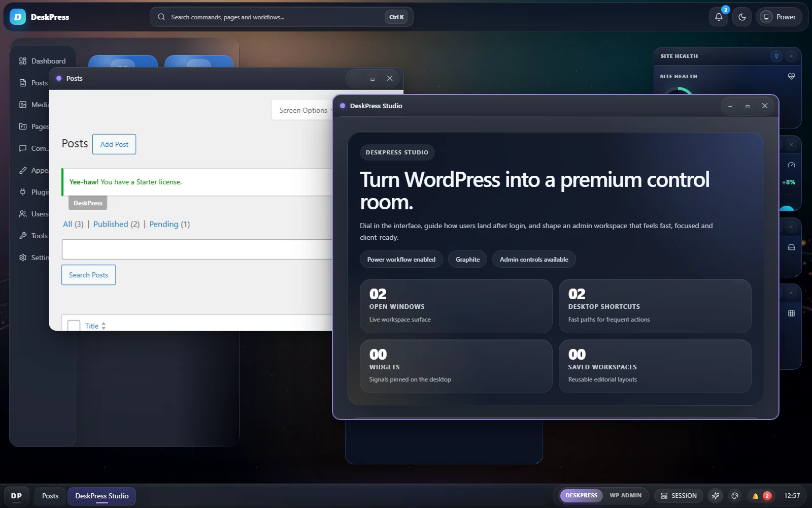
Task: Click the 00 Widgets stat card
Action: (456, 366)
